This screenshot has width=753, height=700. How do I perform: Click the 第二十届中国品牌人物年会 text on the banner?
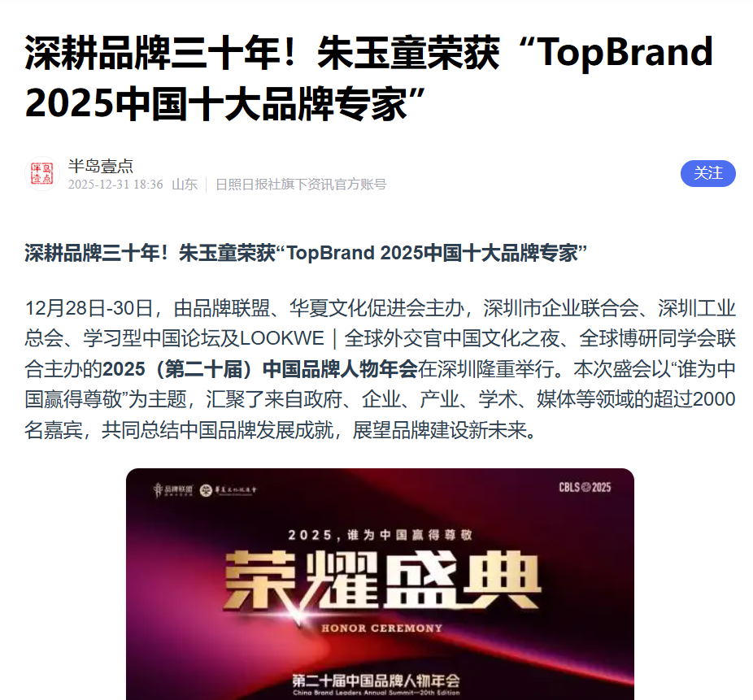click(x=376, y=680)
